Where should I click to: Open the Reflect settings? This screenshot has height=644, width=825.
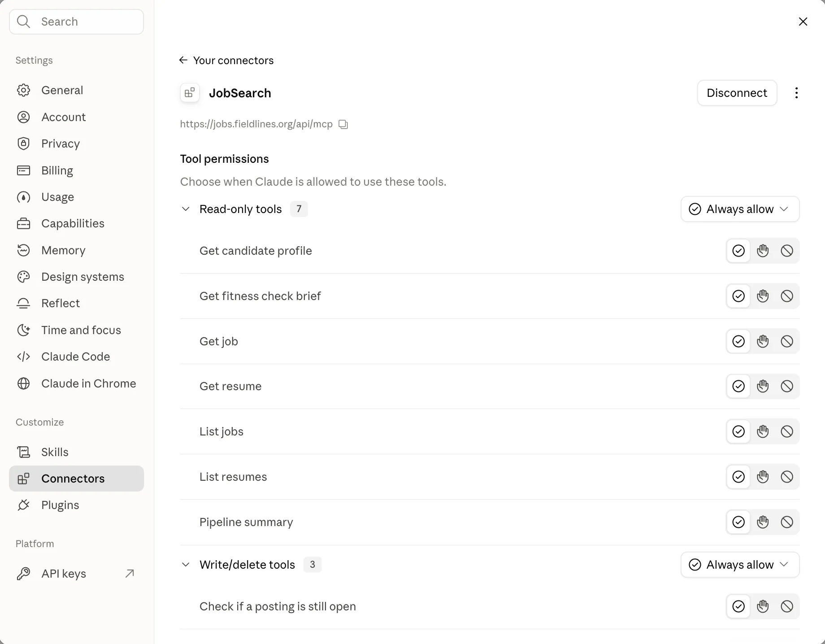point(76,303)
